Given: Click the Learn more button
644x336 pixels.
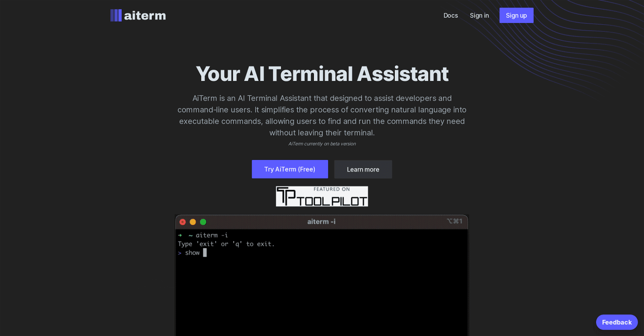Looking at the screenshot, I should click(x=363, y=169).
